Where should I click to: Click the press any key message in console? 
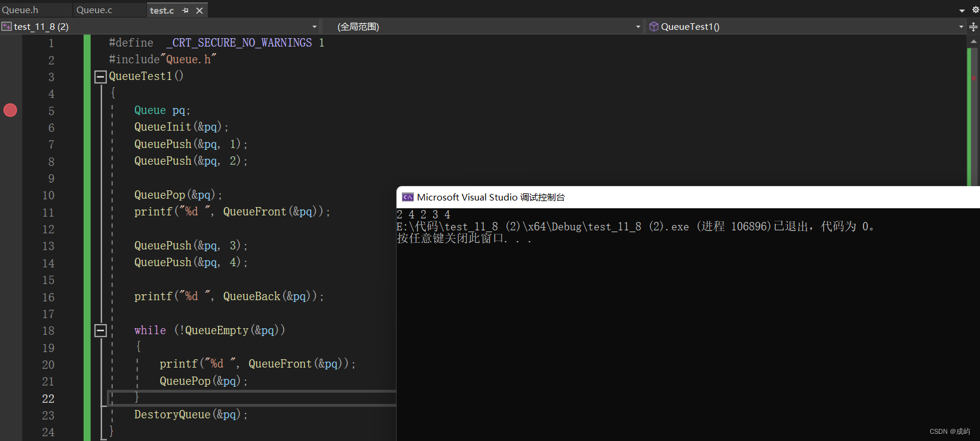[464, 239]
